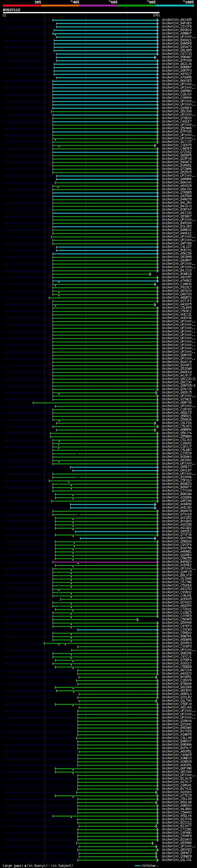
Task: Select hit label UniRef100_B6H478
Action: 177,511
